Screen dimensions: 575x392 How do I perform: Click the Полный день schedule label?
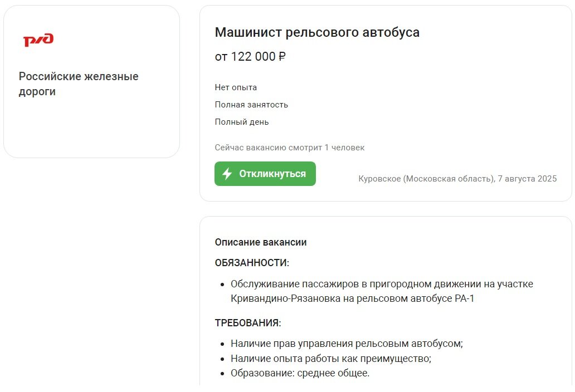click(242, 122)
